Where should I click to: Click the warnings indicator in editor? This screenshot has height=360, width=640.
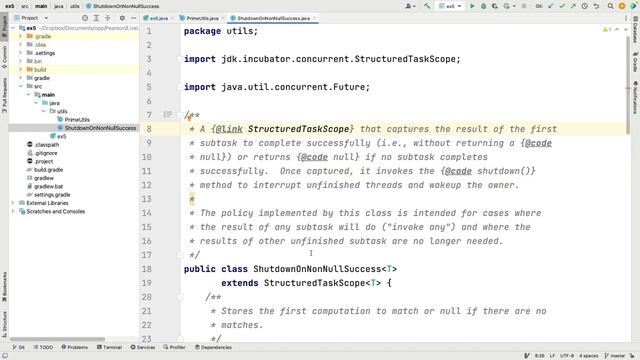tap(607, 30)
